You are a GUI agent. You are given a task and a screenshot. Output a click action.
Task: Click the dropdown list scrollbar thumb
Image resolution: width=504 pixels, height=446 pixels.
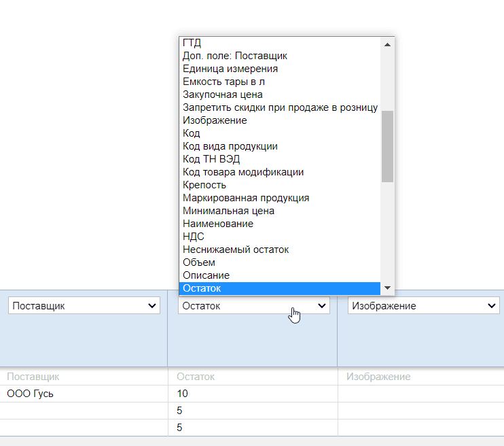[x=388, y=146]
